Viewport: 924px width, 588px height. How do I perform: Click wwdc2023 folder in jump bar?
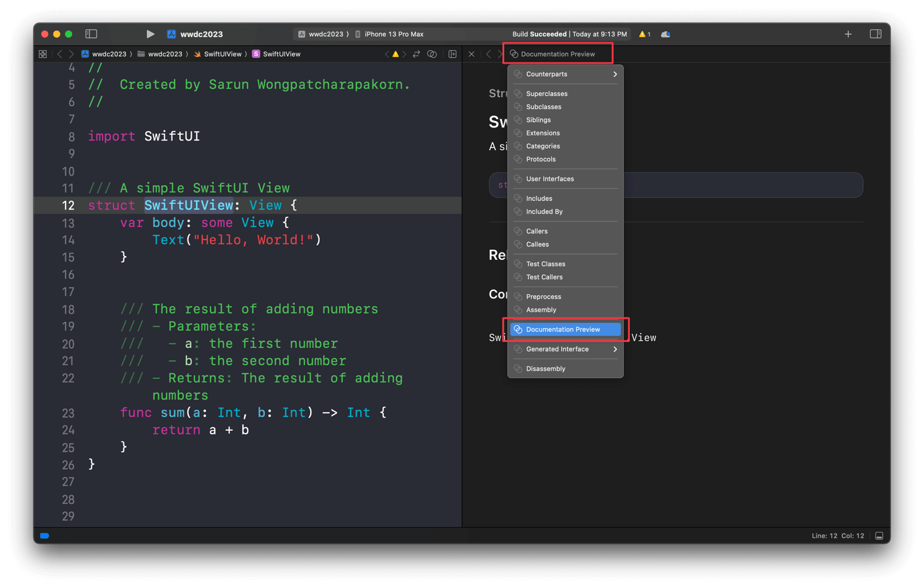click(160, 54)
